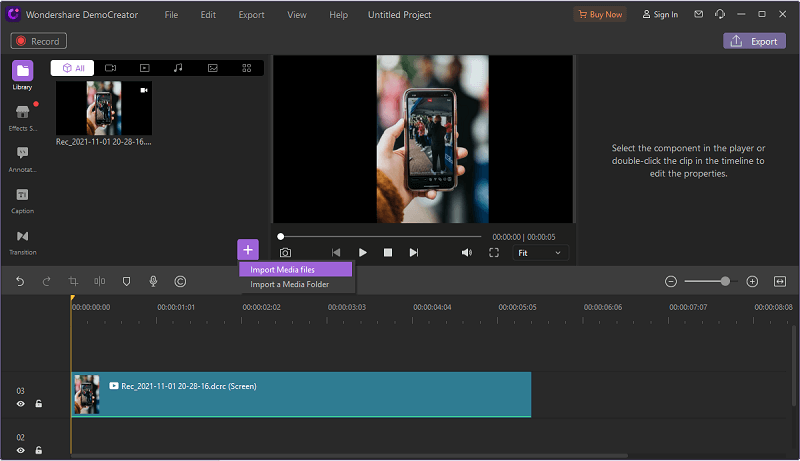
Task: Filter library by other items grid
Action: tap(247, 68)
